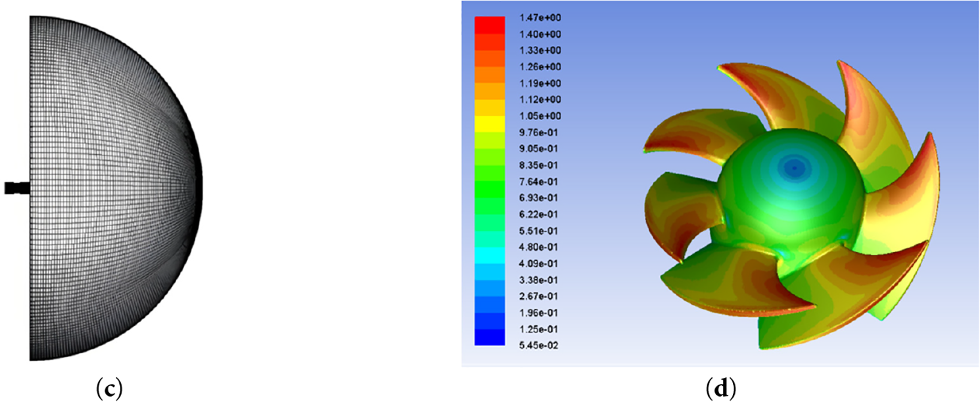Viewport: 980px width, 402px height.
Task: Click the 4.09e-01 legend label
Action: (x=538, y=263)
